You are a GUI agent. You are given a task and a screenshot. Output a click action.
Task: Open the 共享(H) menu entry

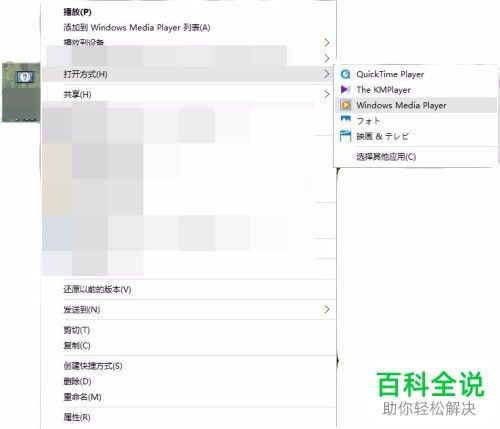click(x=188, y=94)
